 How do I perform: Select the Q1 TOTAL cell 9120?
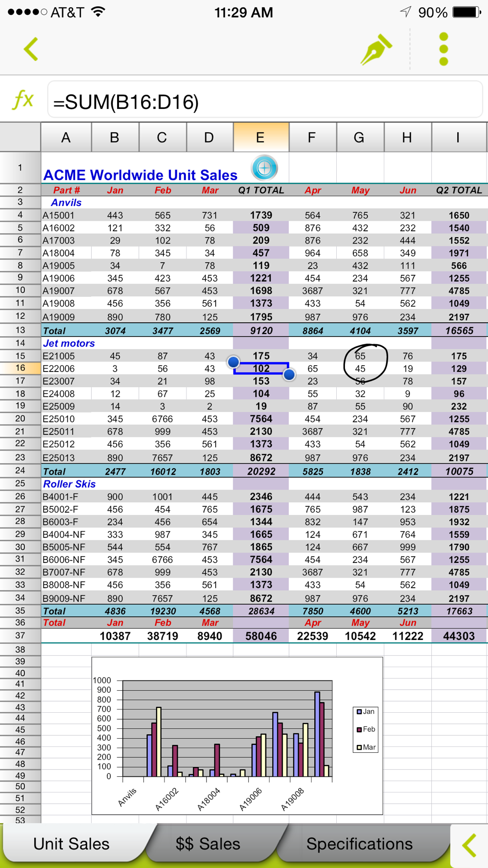click(x=261, y=331)
